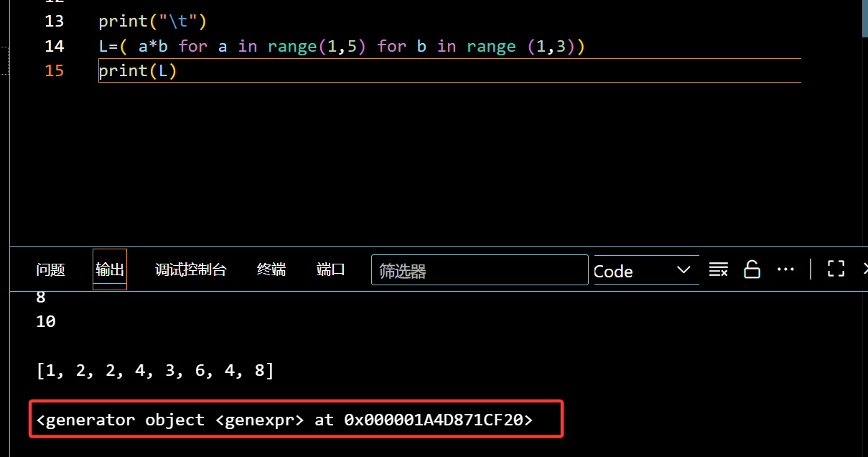Switch to the 问题 tab
This screenshot has height=457, width=868.
point(50,270)
